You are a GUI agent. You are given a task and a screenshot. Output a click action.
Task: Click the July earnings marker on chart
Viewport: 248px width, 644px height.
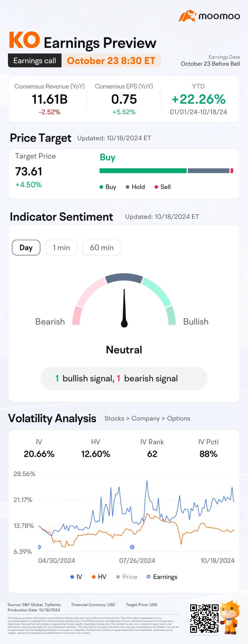132,547
